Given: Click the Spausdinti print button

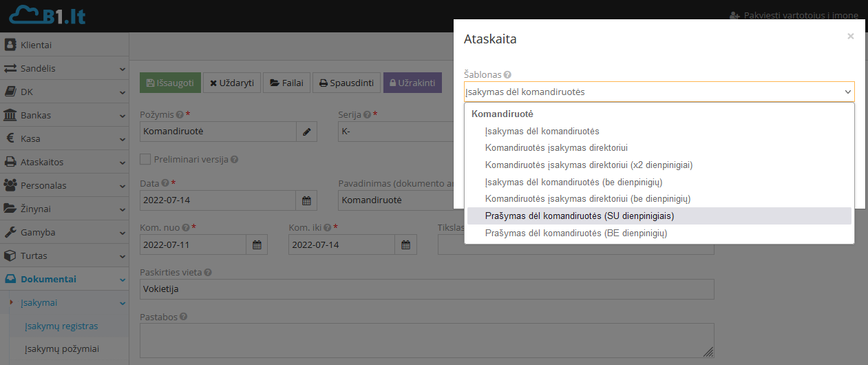Looking at the screenshot, I should [346, 83].
